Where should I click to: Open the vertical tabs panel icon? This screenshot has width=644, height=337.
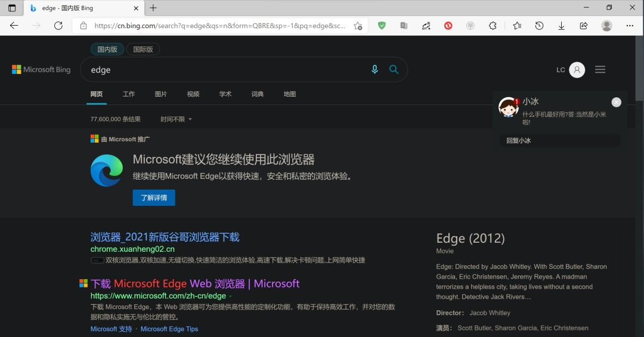pos(12,8)
